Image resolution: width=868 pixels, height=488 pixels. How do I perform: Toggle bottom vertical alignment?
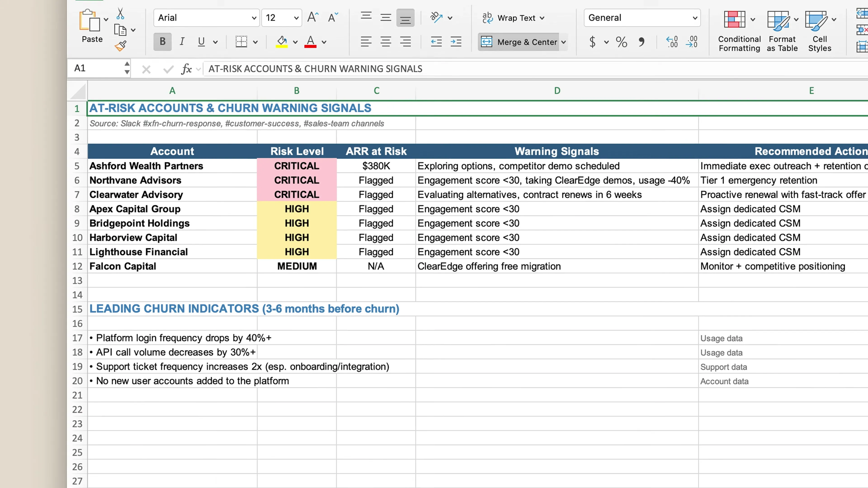click(405, 18)
